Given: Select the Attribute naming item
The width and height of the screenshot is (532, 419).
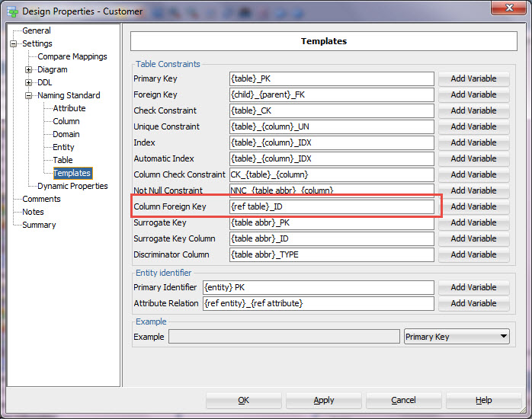Looking at the screenshot, I should point(69,109).
